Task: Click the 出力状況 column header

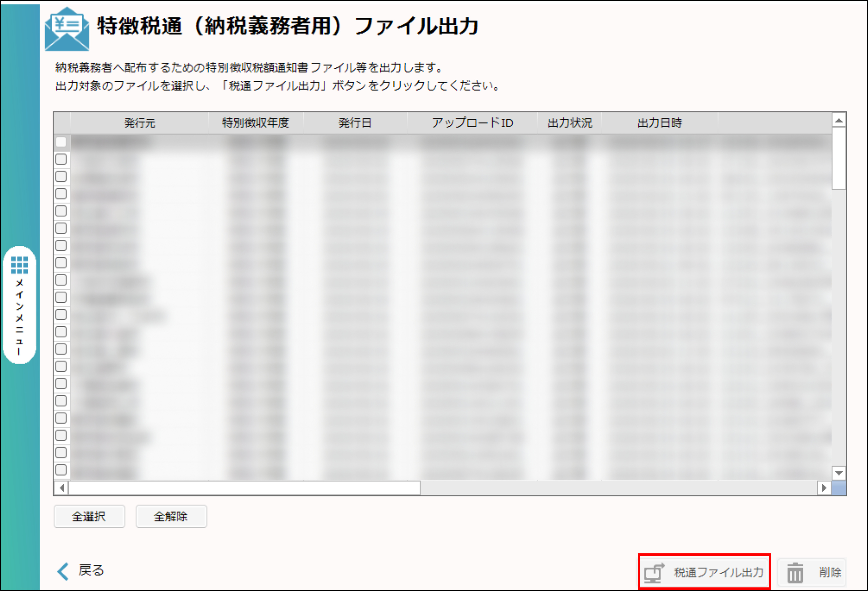Action: click(570, 123)
